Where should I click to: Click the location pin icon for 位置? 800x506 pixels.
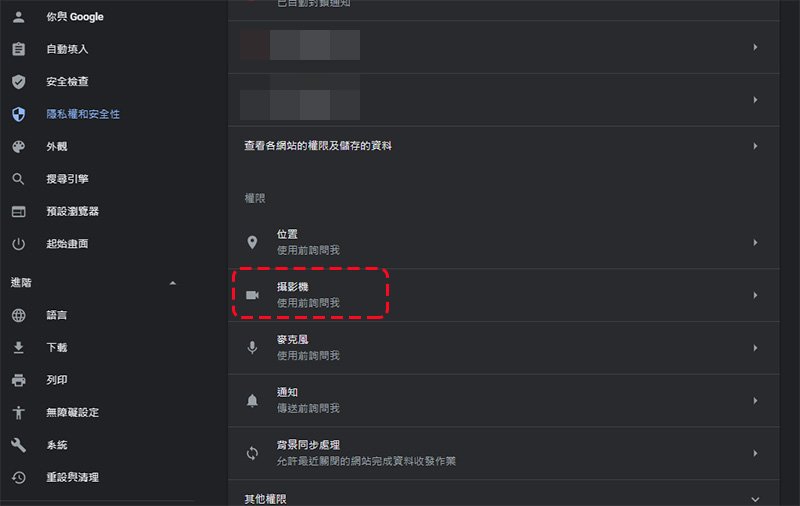(x=252, y=242)
